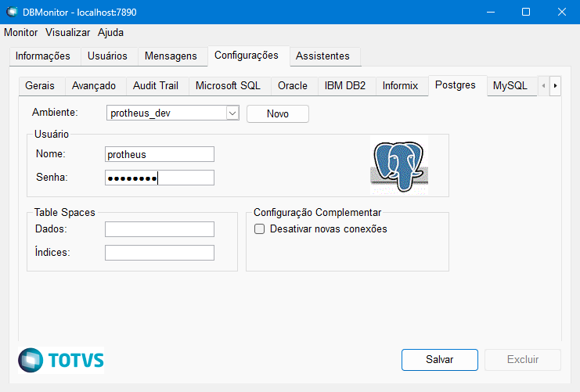580x392 pixels.
Task: Maximize the DBMonitor window
Action: coord(526,12)
